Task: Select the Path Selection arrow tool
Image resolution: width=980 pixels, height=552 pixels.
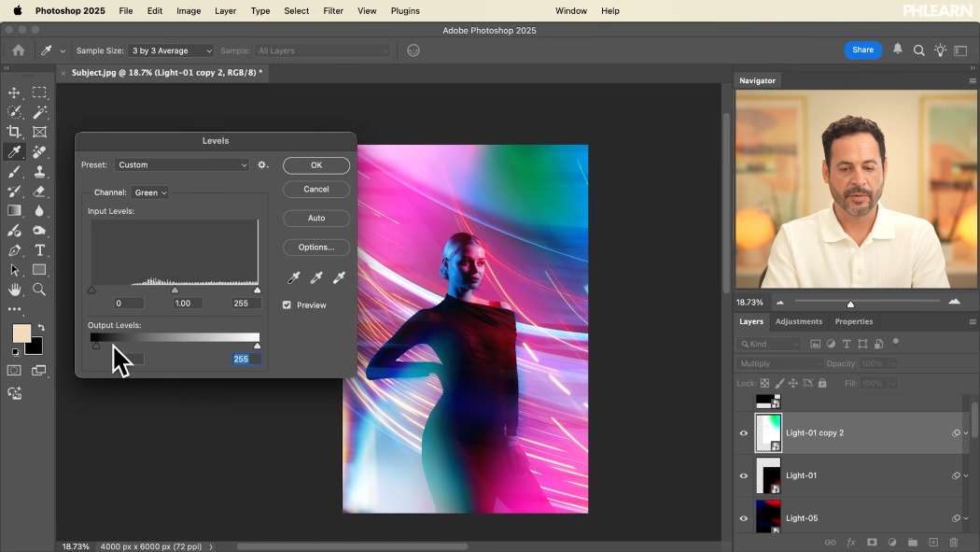Action: 14,270
